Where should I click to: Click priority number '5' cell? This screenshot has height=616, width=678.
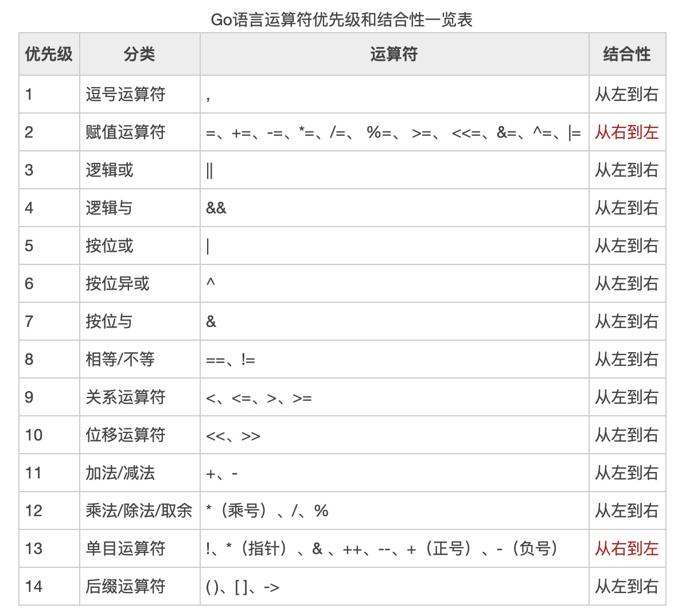49,245
